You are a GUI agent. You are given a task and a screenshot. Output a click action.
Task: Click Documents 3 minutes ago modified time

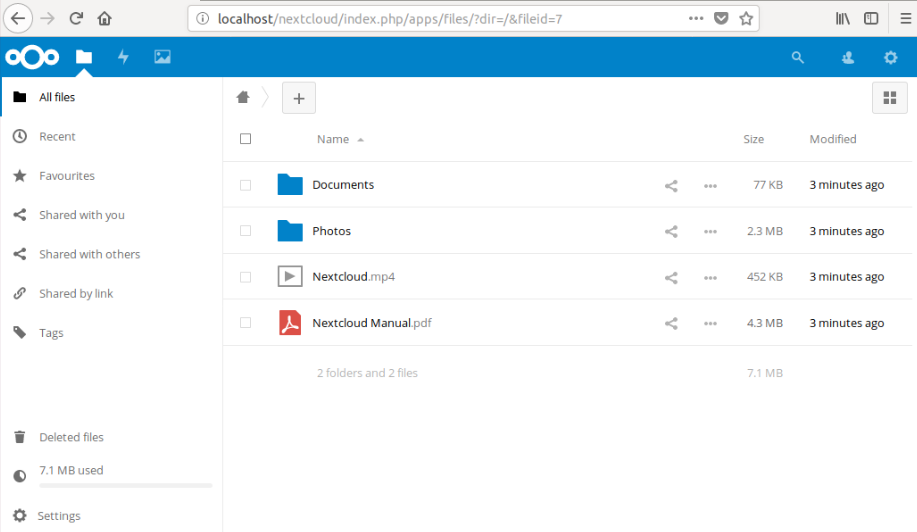point(846,185)
